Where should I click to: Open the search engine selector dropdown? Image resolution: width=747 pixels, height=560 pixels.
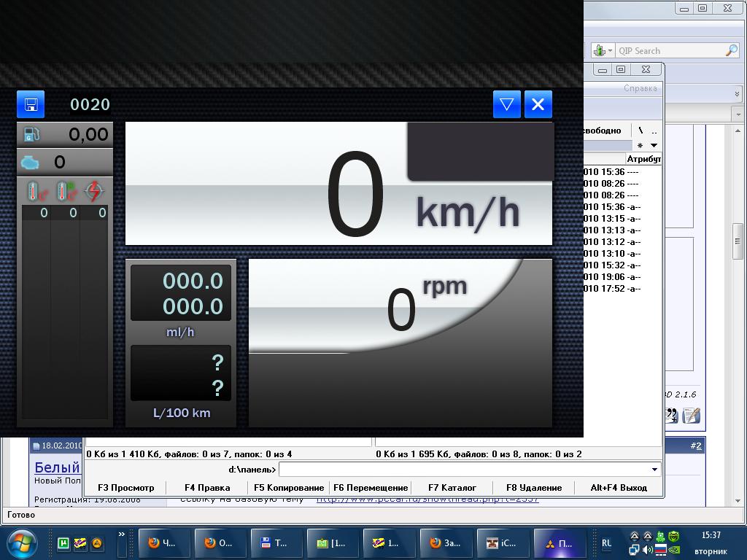click(x=603, y=50)
